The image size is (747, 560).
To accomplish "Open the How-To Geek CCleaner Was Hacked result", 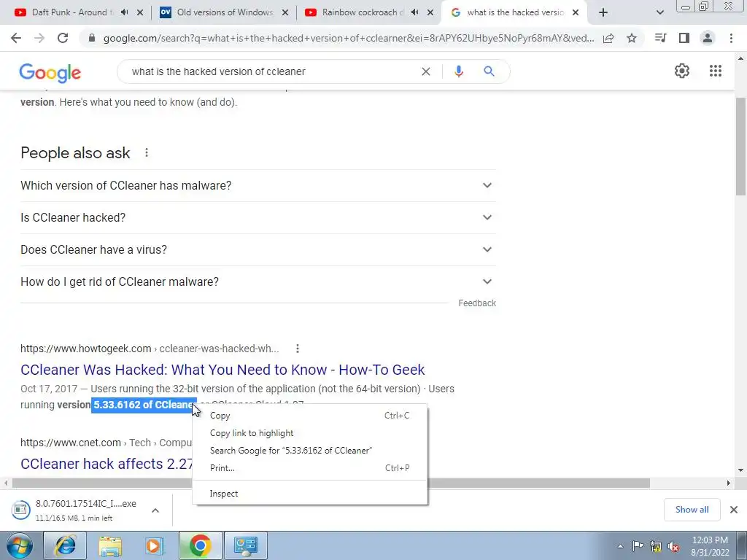I will click(222, 370).
